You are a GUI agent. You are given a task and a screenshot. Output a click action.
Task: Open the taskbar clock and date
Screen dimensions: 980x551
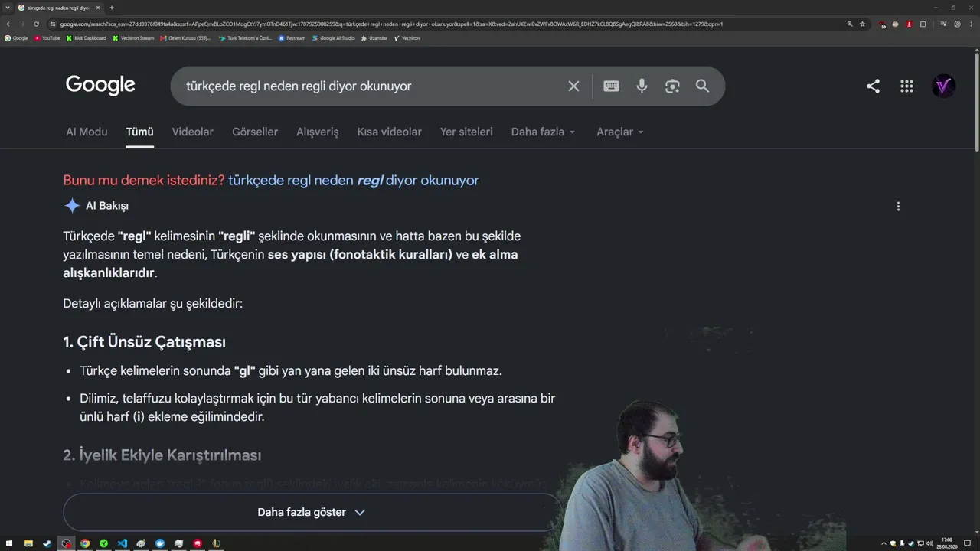947,543
